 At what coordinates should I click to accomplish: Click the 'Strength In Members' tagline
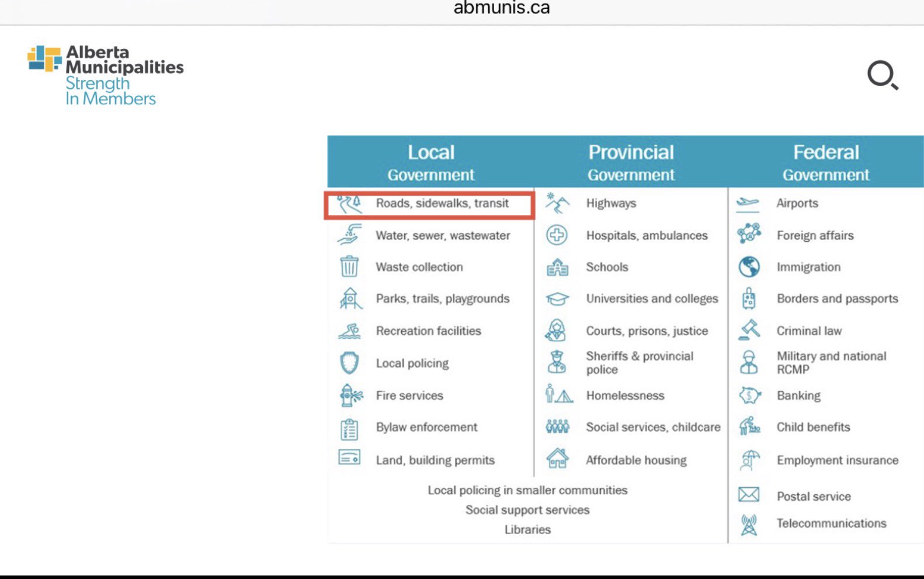(x=110, y=91)
